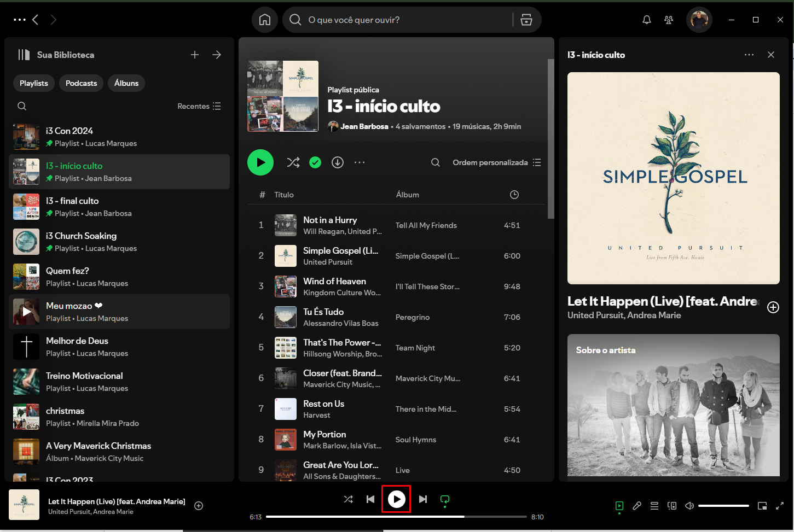Close the now playing side panel
Screen dimensions: 794x532
(771, 55)
